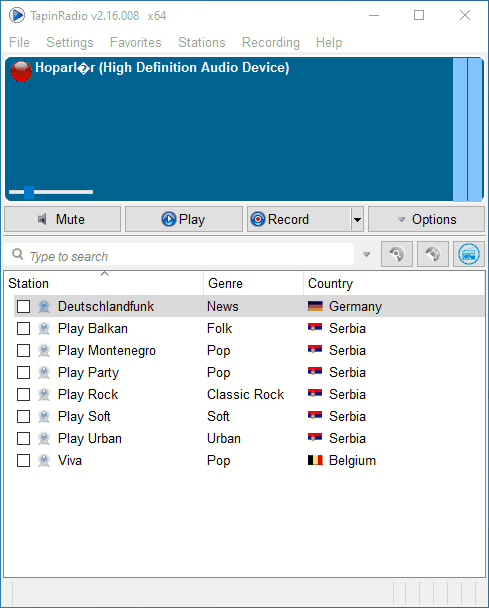Open the Favorites menu
Image resolution: width=489 pixels, height=608 pixels.
[135, 42]
